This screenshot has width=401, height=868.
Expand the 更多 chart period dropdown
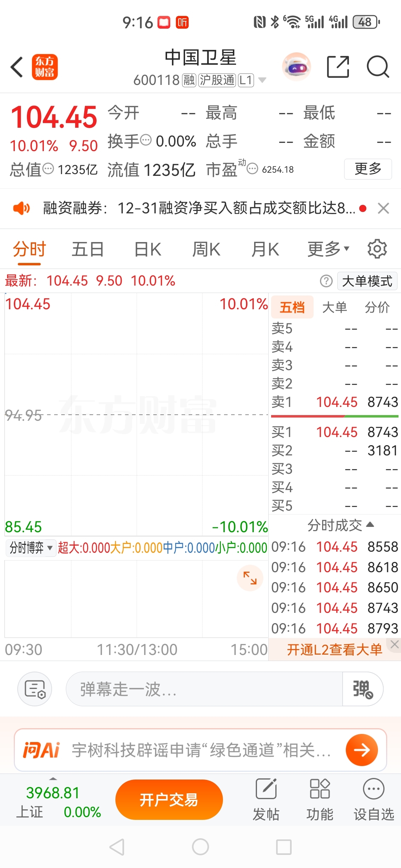tap(328, 249)
